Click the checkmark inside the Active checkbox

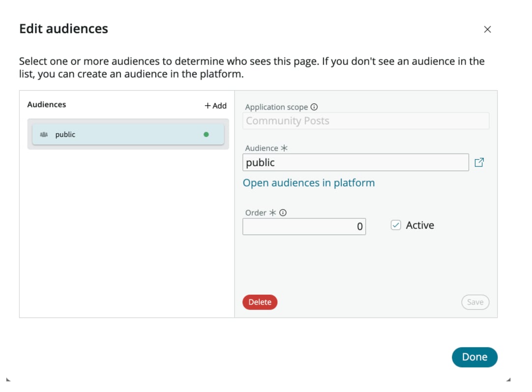click(396, 224)
